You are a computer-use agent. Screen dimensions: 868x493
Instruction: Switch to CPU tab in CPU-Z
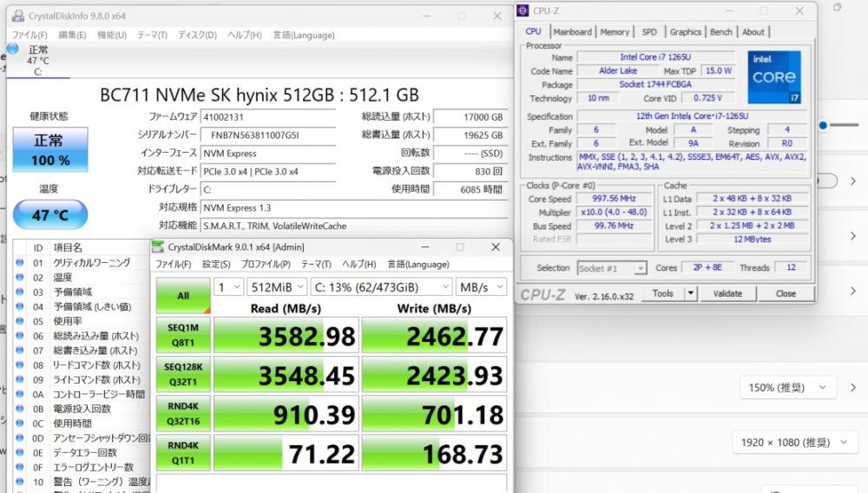(533, 31)
